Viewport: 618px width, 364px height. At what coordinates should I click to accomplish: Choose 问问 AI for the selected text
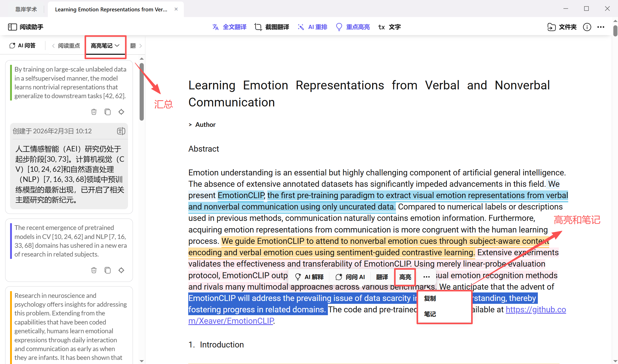click(350, 277)
